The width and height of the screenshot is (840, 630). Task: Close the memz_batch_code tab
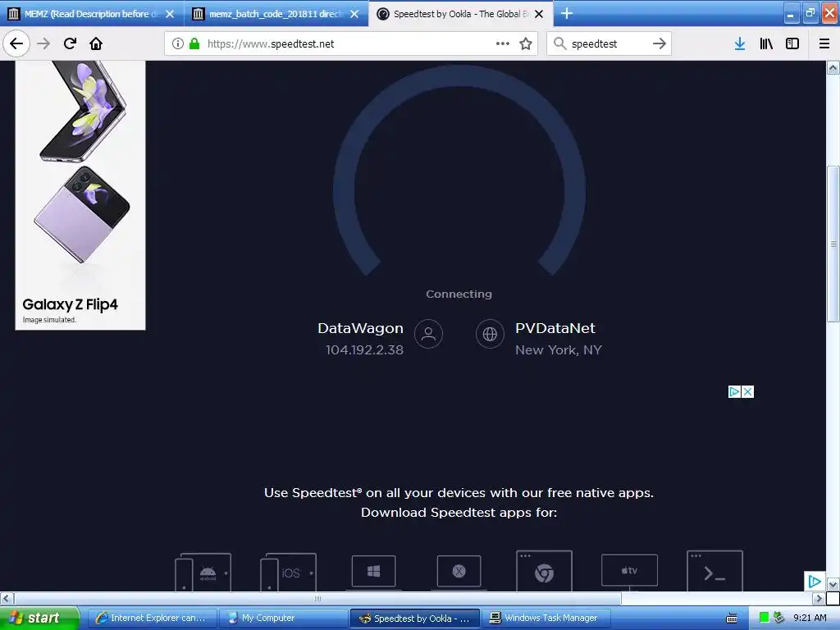point(354,14)
